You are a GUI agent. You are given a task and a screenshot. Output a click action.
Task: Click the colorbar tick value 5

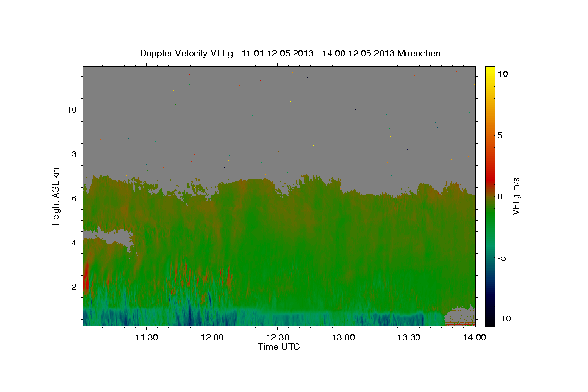coord(499,135)
